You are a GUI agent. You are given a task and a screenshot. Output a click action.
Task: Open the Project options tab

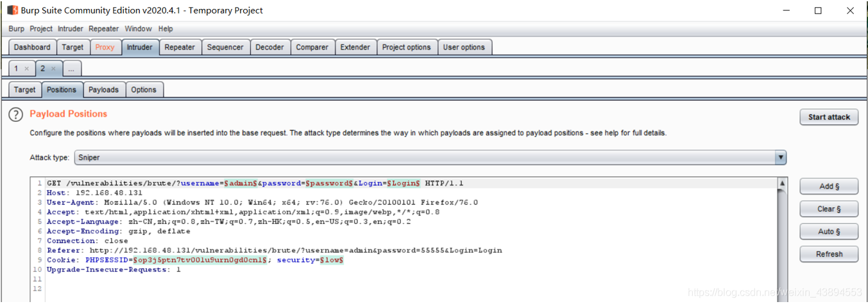[x=407, y=47]
